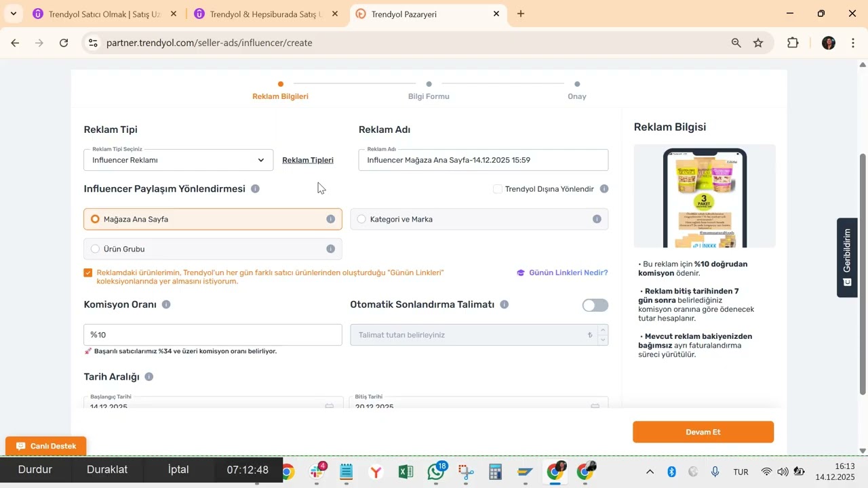Open Chrome three-dot menu

852,43
